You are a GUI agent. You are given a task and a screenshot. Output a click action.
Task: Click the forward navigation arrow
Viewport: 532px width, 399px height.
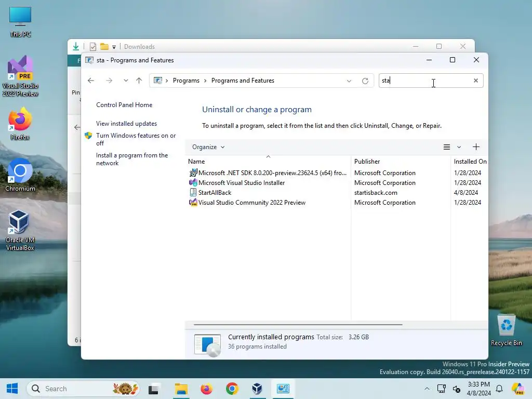(x=109, y=81)
